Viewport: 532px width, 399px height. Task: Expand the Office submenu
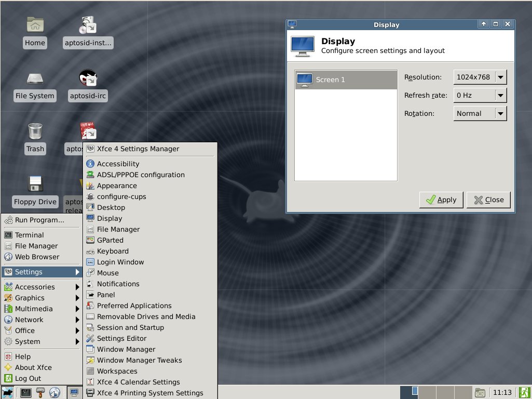(x=42, y=330)
